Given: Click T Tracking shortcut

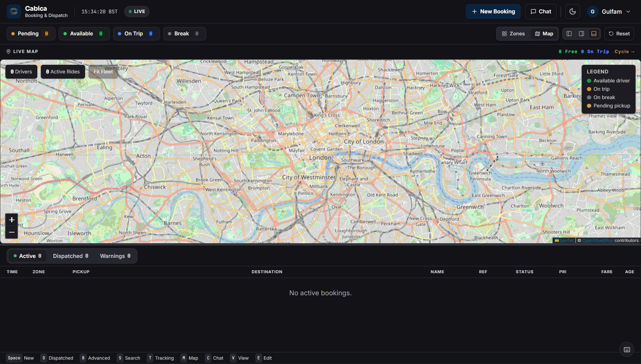Looking at the screenshot, I should click(x=161, y=358).
